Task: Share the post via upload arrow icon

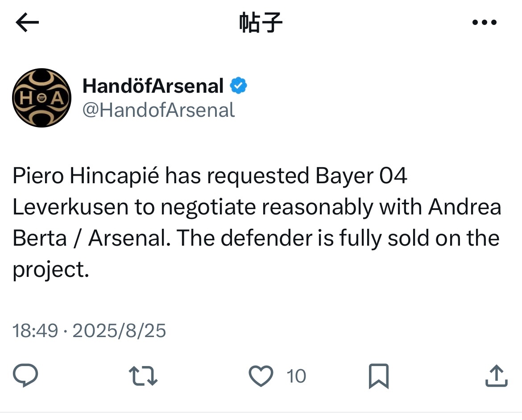Action: pyautogui.click(x=496, y=376)
